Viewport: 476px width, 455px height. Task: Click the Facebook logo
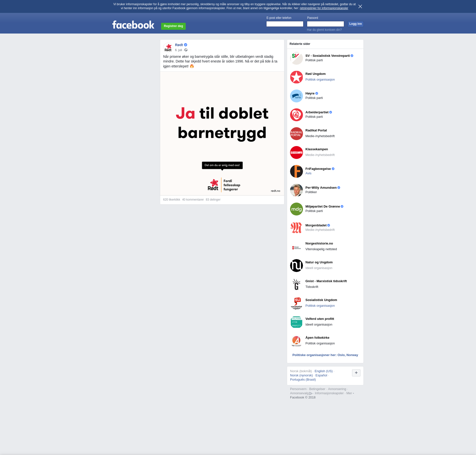(133, 25)
